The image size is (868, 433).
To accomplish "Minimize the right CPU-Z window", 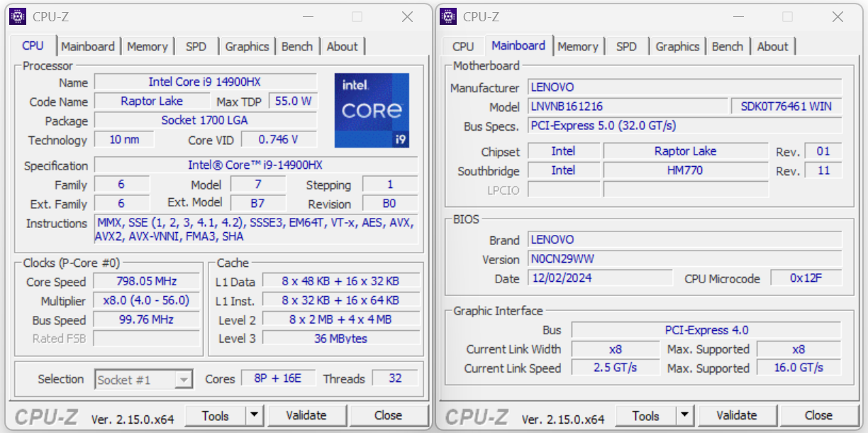I will tap(738, 16).
